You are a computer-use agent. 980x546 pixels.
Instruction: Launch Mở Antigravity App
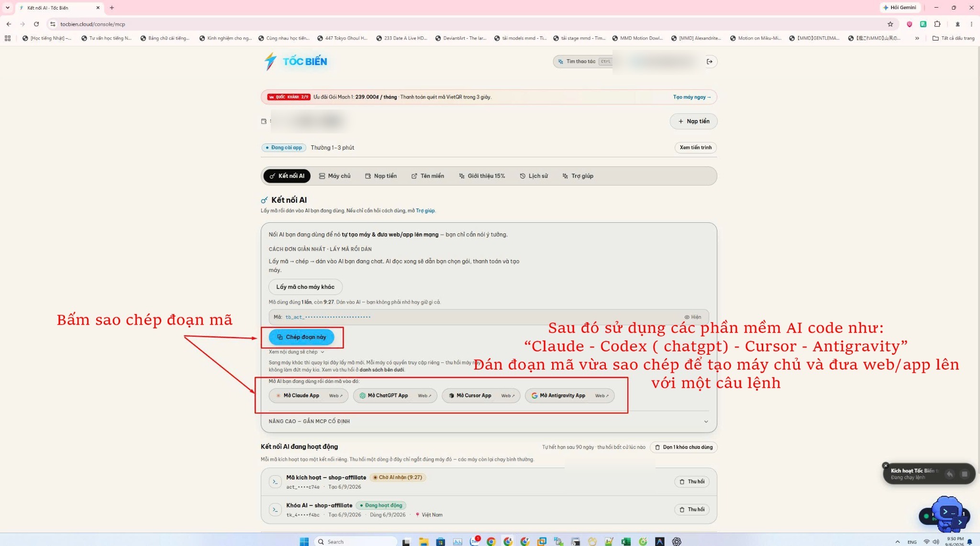[x=558, y=396]
